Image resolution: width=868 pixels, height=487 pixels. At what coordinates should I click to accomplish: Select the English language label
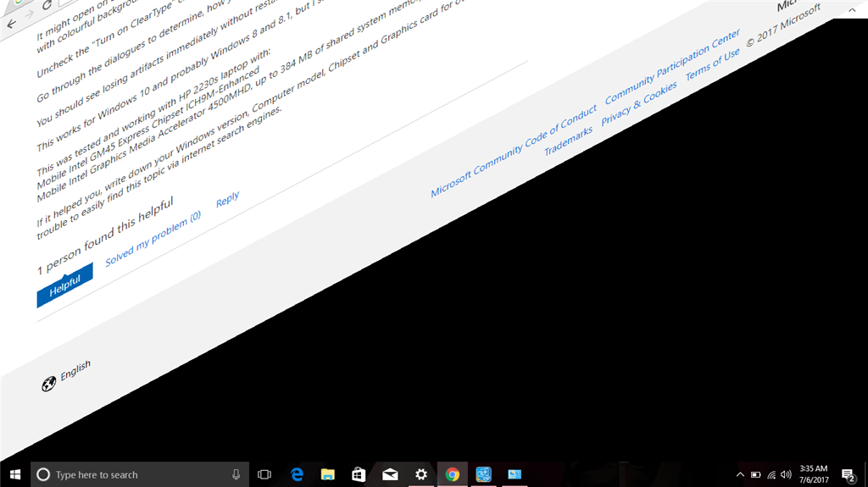[x=75, y=369]
